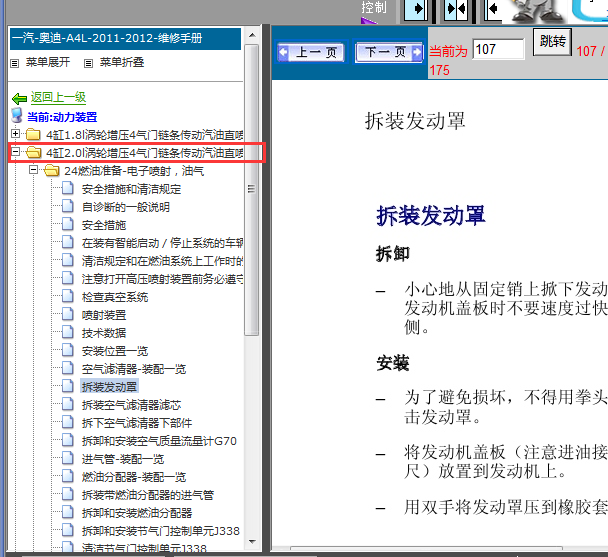This screenshot has width=608, height=557.
Task: Click the 控制 label in top bar
Action: pos(374,7)
